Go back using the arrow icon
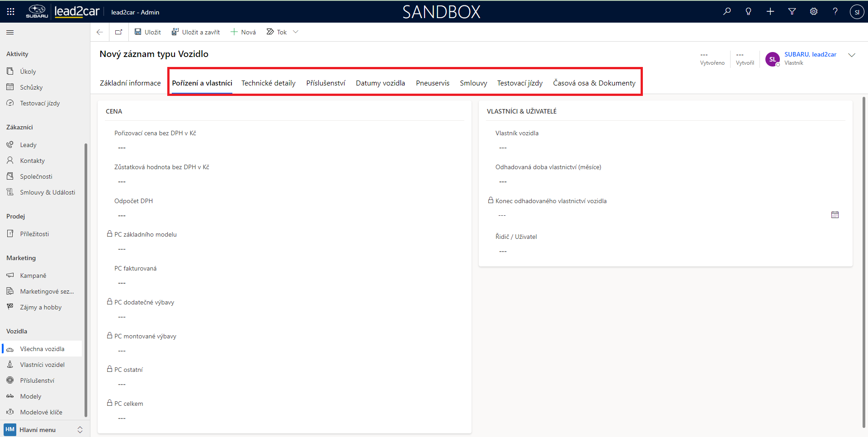This screenshot has width=868, height=437. [x=100, y=32]
